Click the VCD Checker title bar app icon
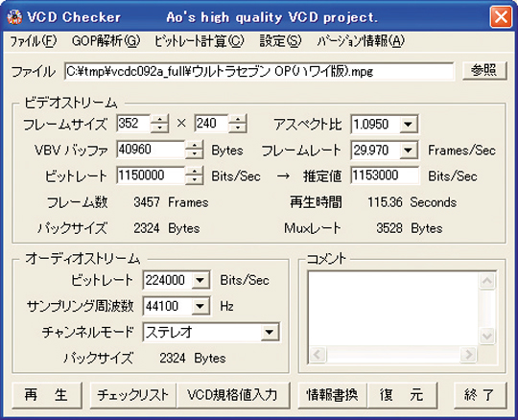The width and height of the screenshot is (518, 420). pyautogui.click(x=13, y=17)
